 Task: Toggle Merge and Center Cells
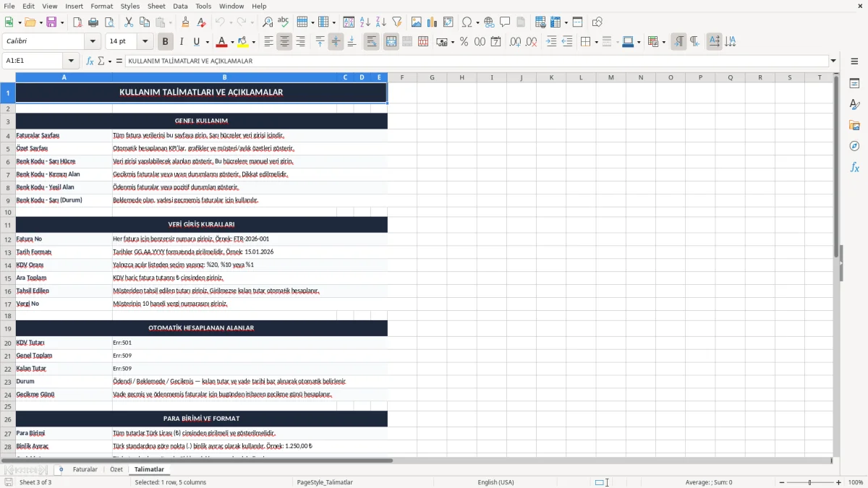pos(391,42)
